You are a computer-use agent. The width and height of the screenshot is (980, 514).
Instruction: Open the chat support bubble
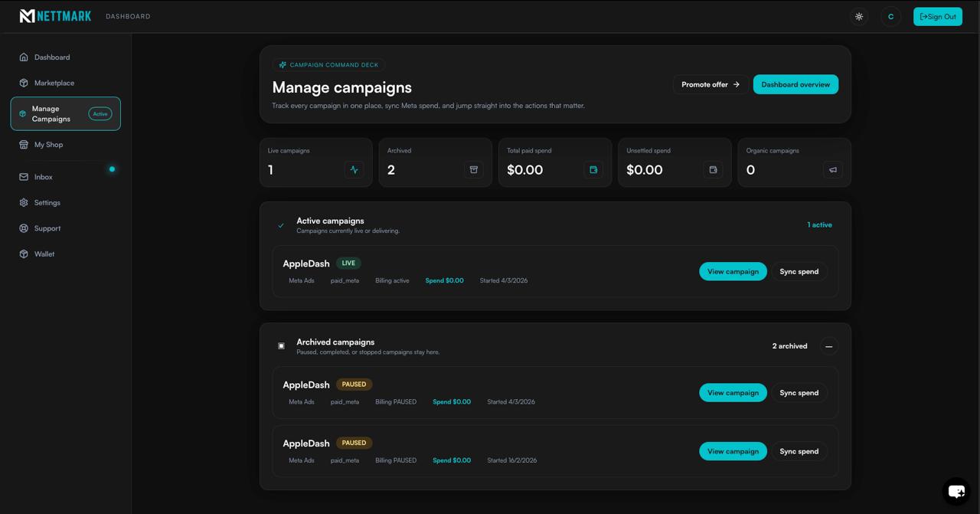pos(956,490)
